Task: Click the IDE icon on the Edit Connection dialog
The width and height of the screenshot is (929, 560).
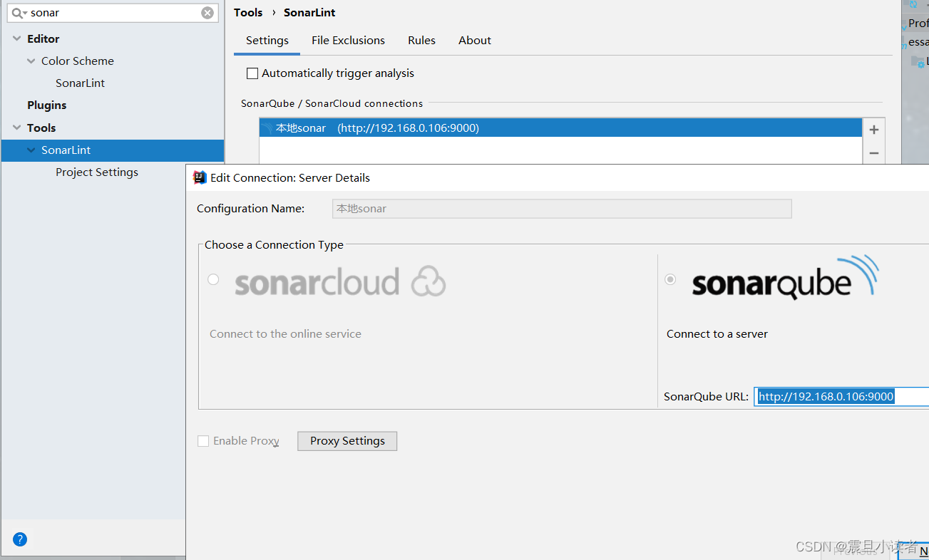Action: tap(199, 177)
